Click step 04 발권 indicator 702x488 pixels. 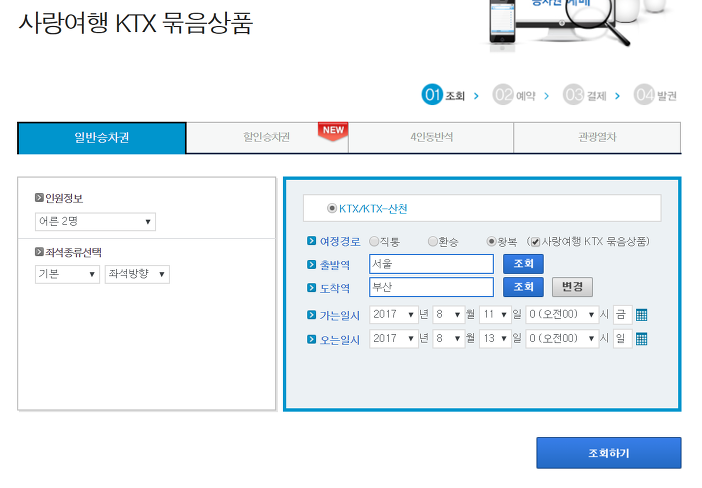(655, 95)
